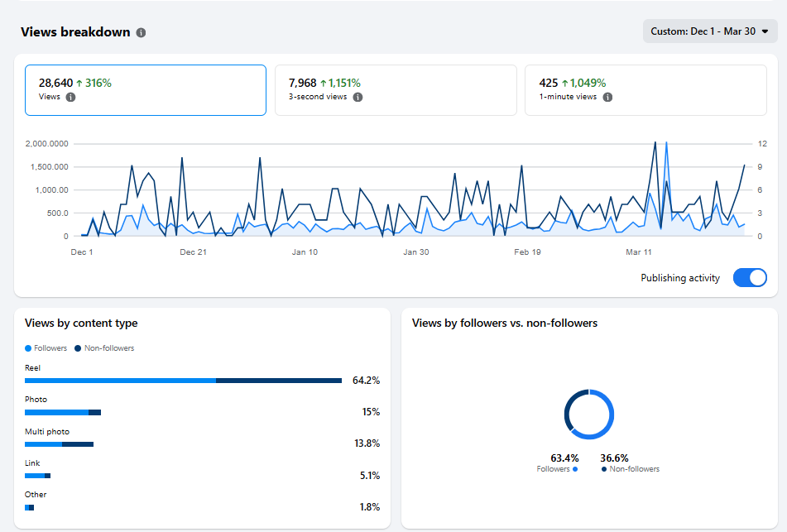
Task: Click the Reel views progress bar
Action: pos(182,381)
